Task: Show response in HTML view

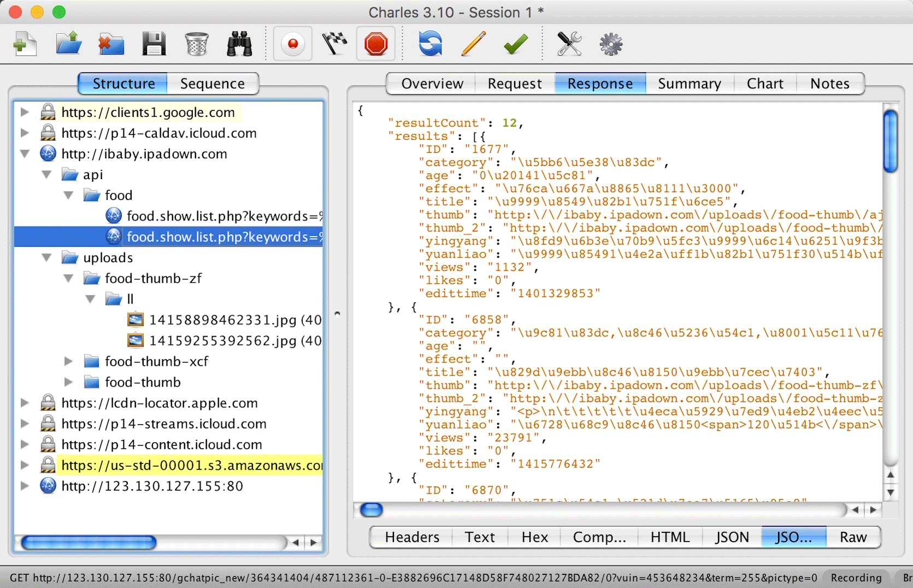Action: pyautogui.click(x=670, y=537)
